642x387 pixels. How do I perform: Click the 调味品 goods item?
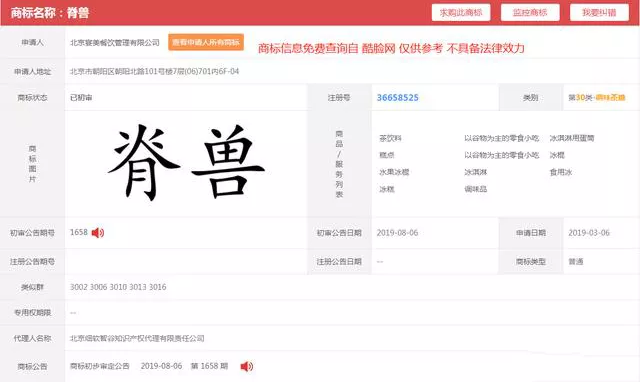(476, 190)
